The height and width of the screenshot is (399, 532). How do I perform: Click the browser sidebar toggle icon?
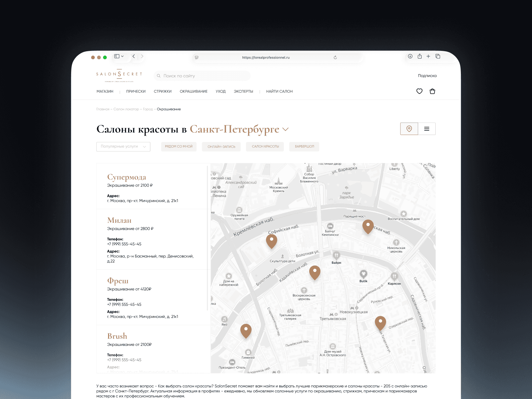pos(117,57)
